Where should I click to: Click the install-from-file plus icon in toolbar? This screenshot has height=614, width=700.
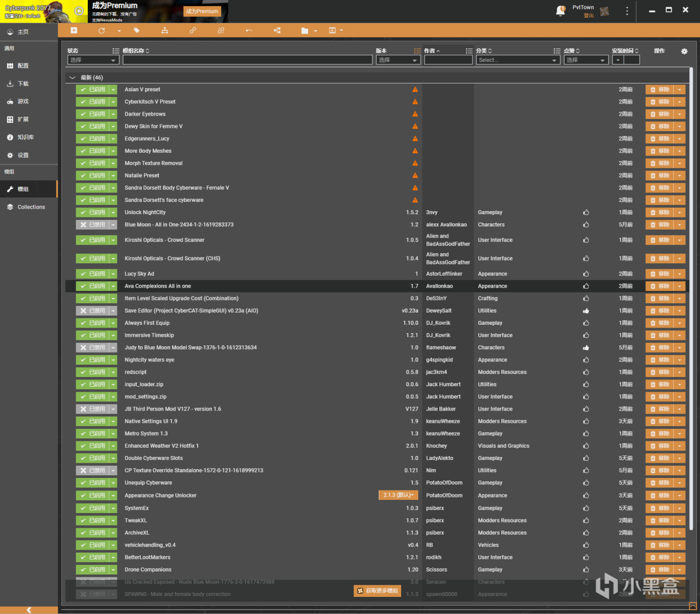pyautogui.click(x=74, y=30)
